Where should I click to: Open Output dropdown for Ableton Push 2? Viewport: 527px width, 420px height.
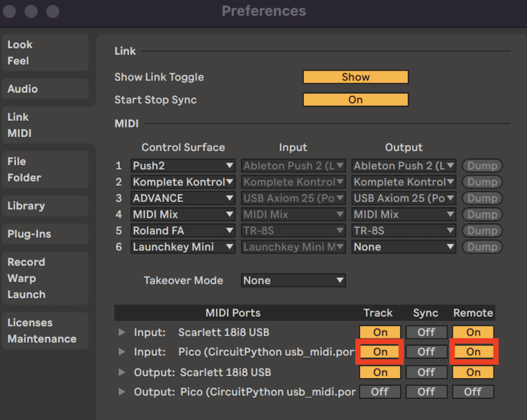tap(404, 166)
